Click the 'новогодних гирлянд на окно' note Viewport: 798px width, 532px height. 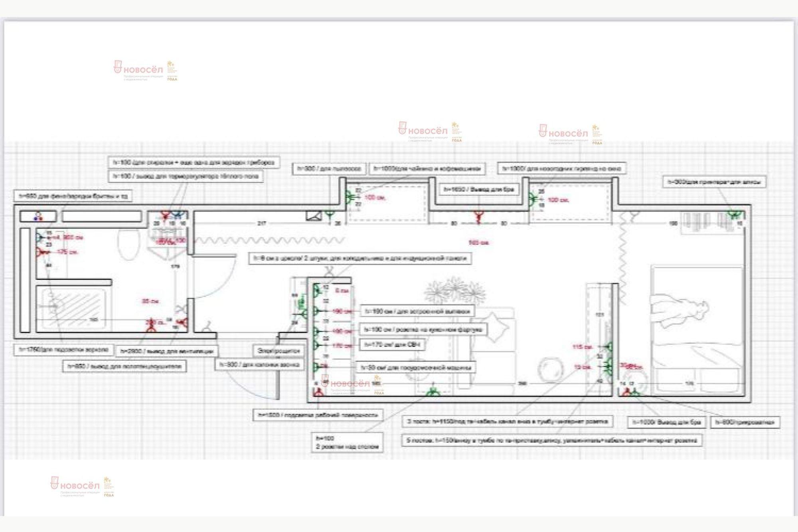(x=561, y=168)
